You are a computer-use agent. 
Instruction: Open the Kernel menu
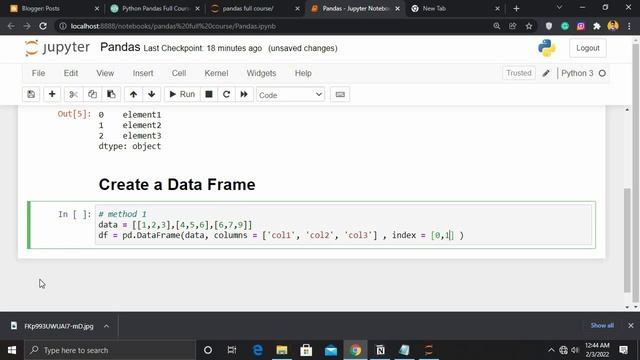point(216,73)
